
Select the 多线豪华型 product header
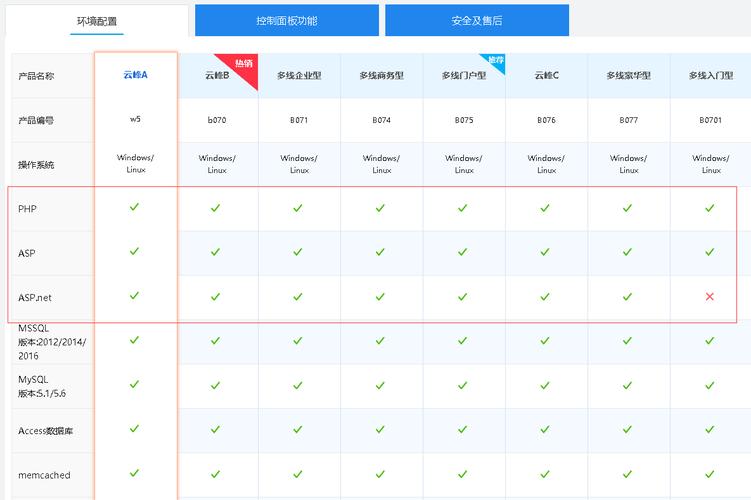(628, 75)
